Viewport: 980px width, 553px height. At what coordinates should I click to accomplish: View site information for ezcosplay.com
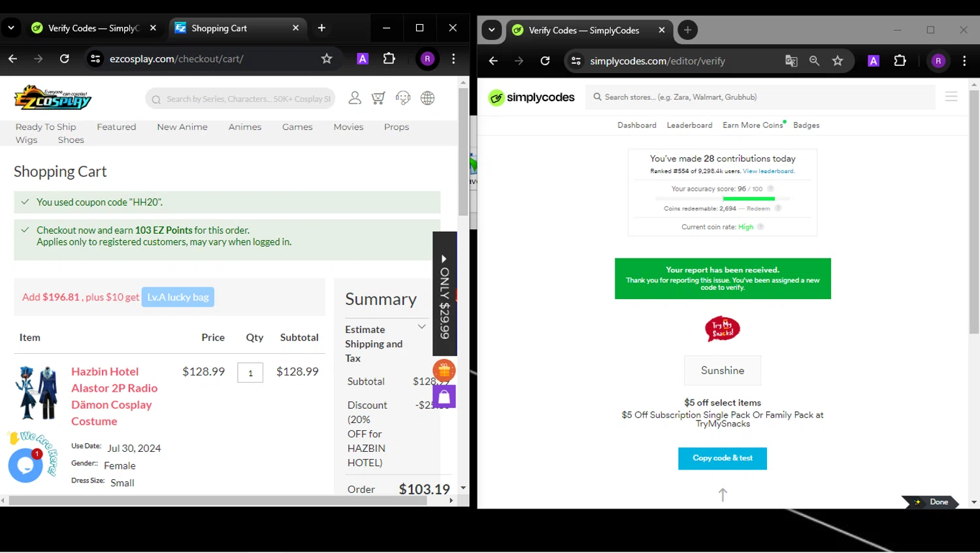coord(95,59)
